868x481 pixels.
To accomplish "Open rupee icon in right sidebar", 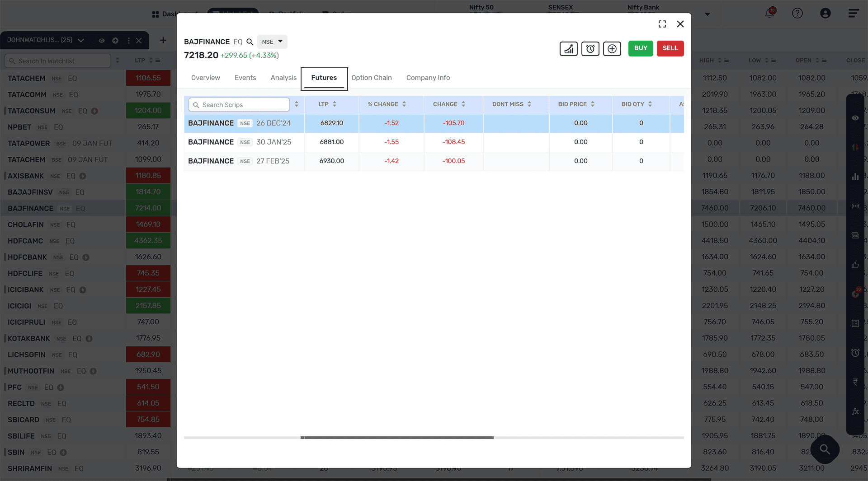I will coord(855,382).
